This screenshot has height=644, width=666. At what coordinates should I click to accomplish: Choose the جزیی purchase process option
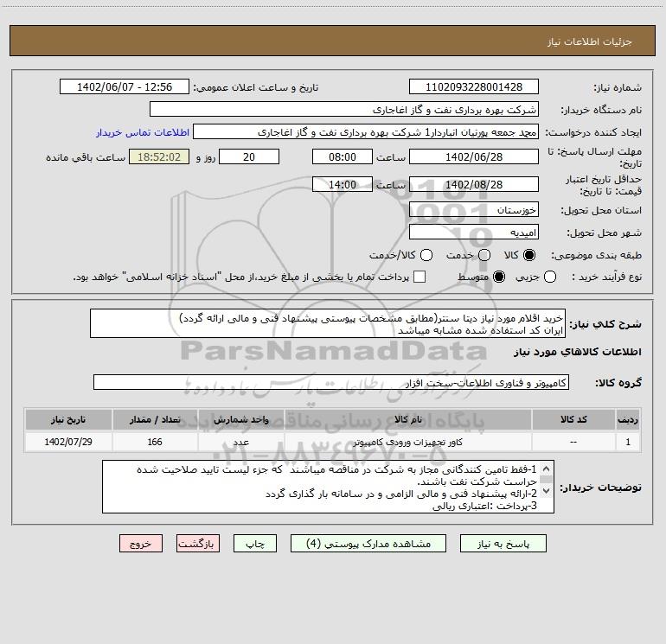click(550, 277)
